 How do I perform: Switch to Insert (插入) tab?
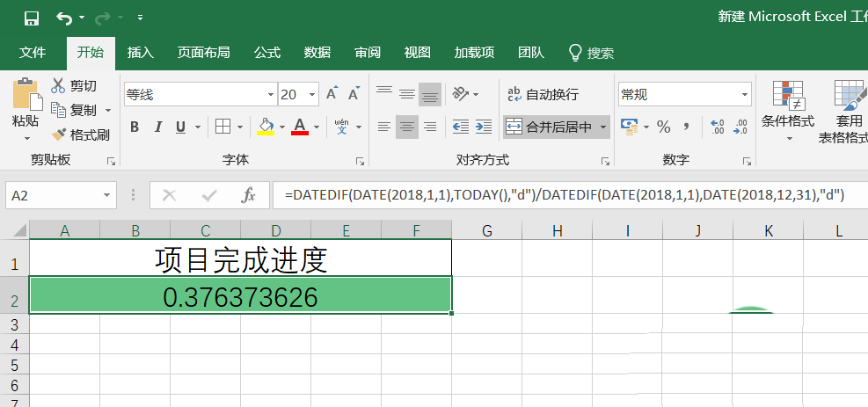(x=141, y=53)
